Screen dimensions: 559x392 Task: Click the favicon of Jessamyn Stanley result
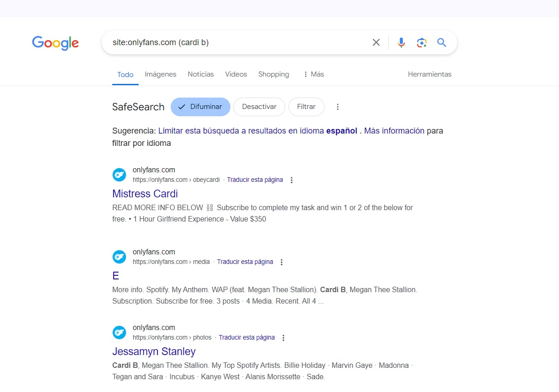click(119, 332)
